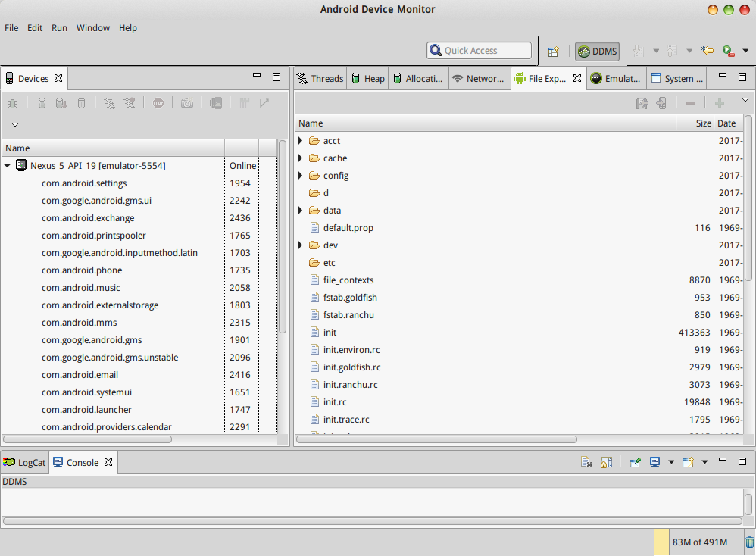Image resolution: width=756 pixels, height=556 pixels.
Task: Open the Run External Tools dropdown arrow
Action: 745,51
